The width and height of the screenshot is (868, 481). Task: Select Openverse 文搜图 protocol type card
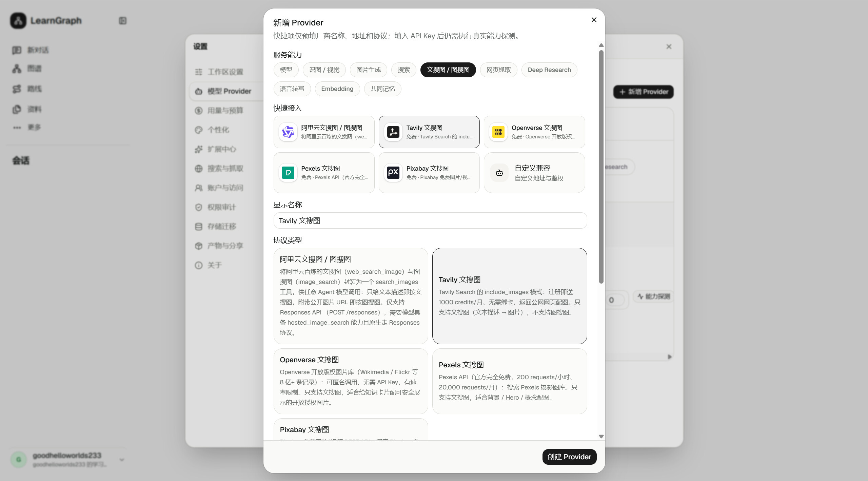click(x=351, y=381)
